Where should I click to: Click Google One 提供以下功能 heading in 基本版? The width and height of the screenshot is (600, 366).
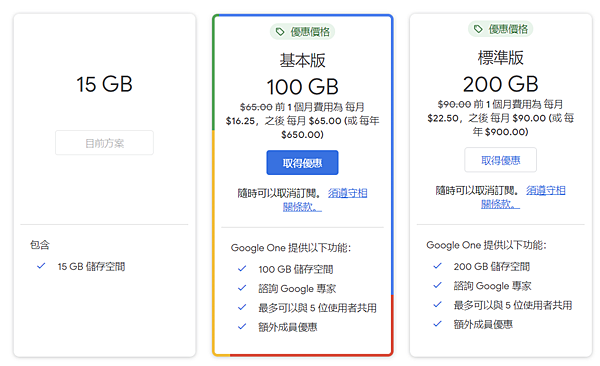[290, 248]
